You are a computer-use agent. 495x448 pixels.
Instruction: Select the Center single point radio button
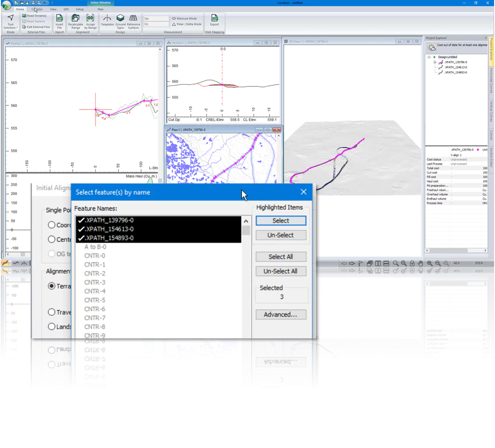(51, 239)
